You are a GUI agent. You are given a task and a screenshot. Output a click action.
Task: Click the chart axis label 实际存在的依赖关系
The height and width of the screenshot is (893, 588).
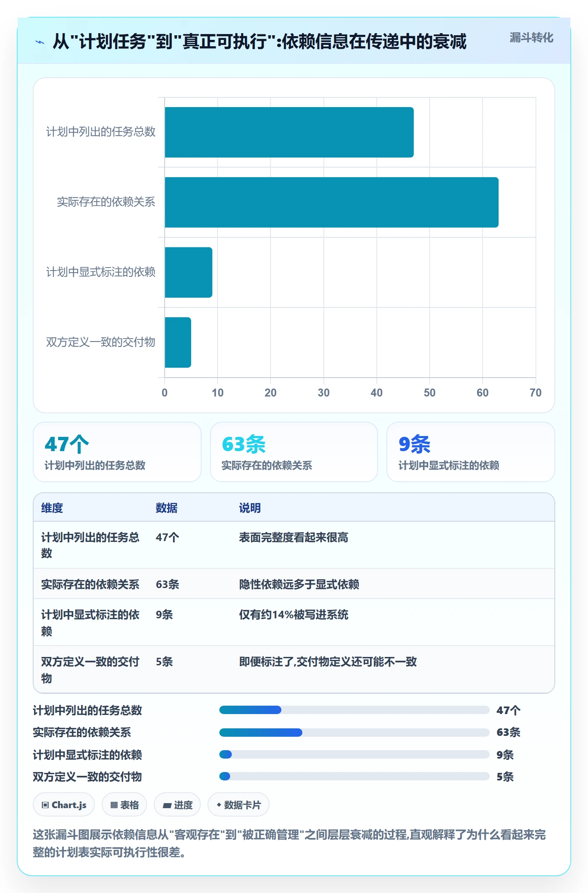(x=106, y=202)
